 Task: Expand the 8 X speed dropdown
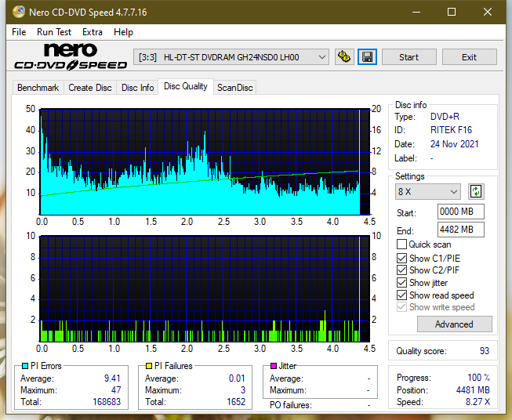click(x=428, y=191)
